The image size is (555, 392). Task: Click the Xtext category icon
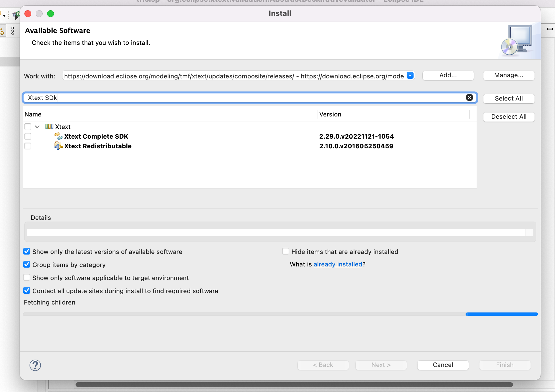[x=49, y=127]
